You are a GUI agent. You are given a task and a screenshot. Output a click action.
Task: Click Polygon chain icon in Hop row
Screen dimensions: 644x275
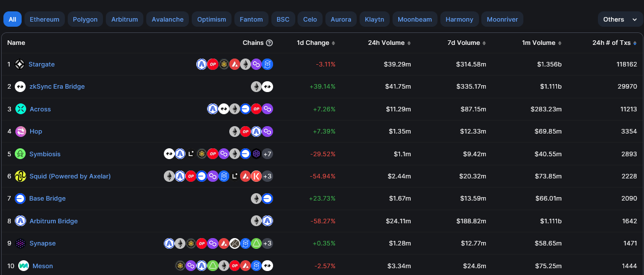267,131
